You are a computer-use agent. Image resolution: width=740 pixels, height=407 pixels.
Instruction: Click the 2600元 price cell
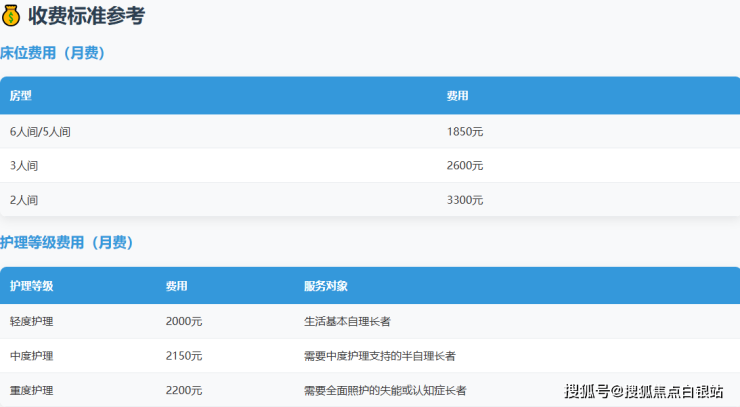point(465,166)
